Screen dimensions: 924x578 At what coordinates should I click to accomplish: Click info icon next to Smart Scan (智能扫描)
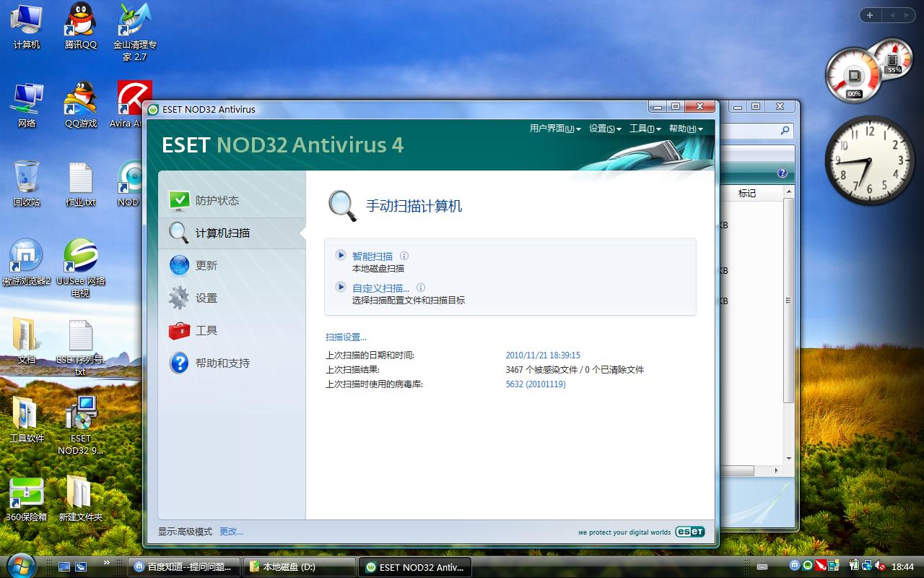[x=404, y=256]
